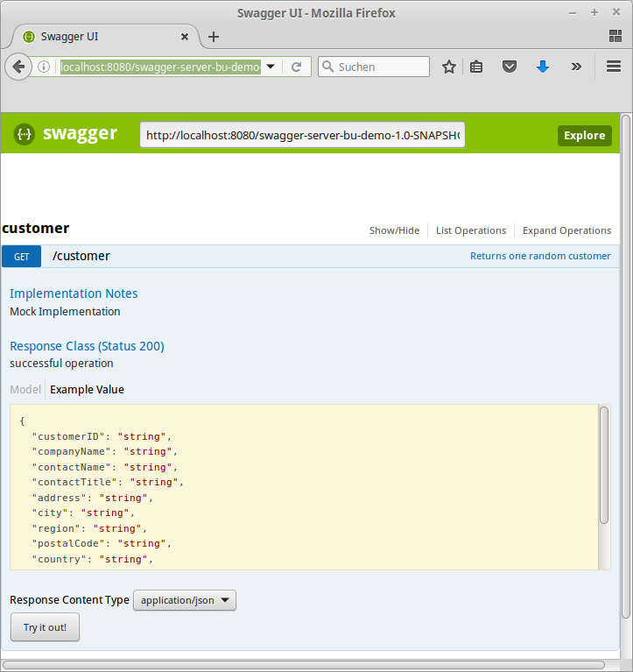This screenshot has height=672, width=633.
Task: Click the Expand Operations link
Action: coord(567,230)
